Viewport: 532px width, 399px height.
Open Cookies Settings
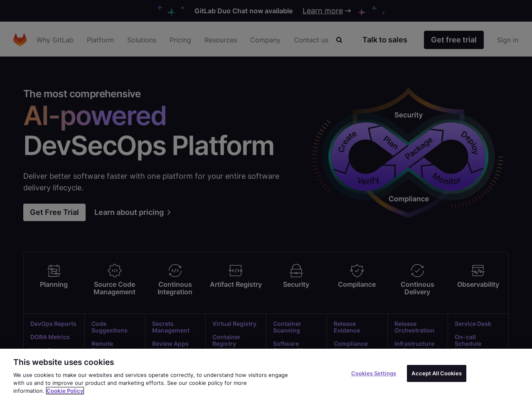pyautogui.click(x=374, y=373)
